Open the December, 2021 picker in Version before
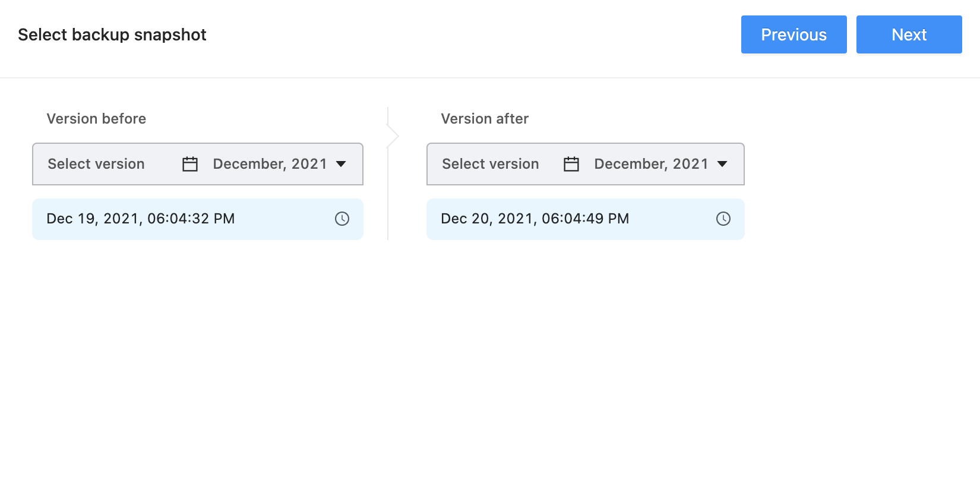The image size is (980, 492). 270,164
